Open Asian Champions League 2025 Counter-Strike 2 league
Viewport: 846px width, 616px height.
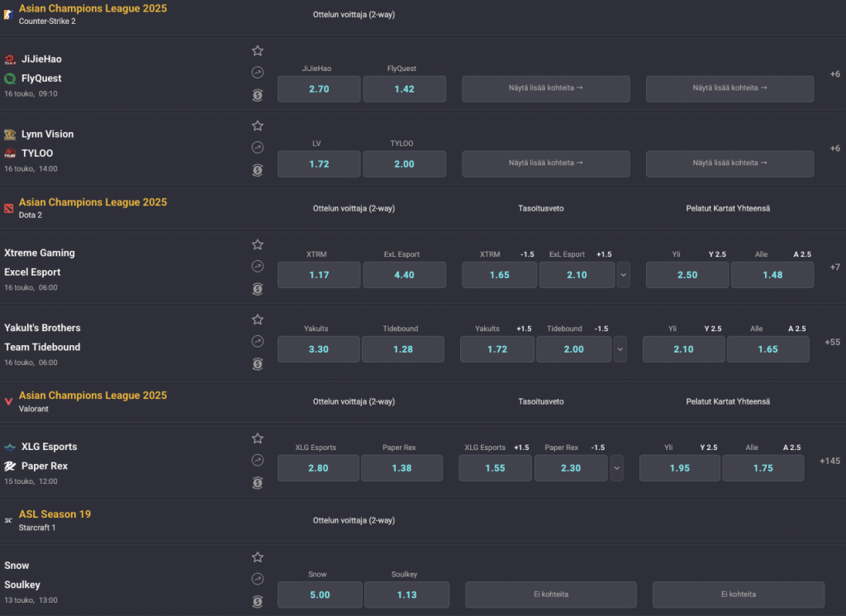click(93, 8)
